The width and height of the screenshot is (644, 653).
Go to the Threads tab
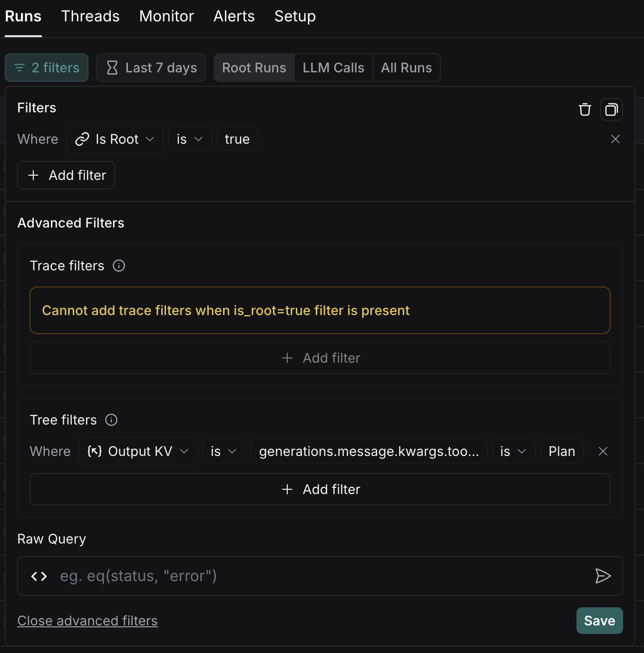90,16
